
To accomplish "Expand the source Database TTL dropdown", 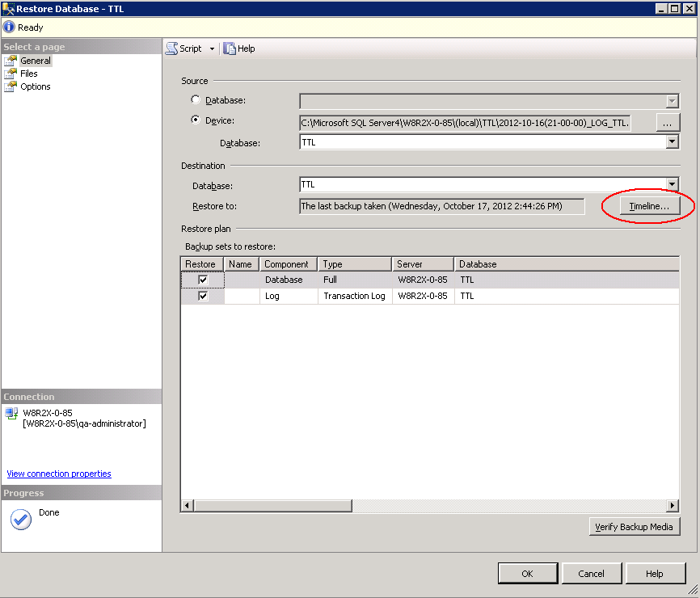I will [x=673, y=142].
